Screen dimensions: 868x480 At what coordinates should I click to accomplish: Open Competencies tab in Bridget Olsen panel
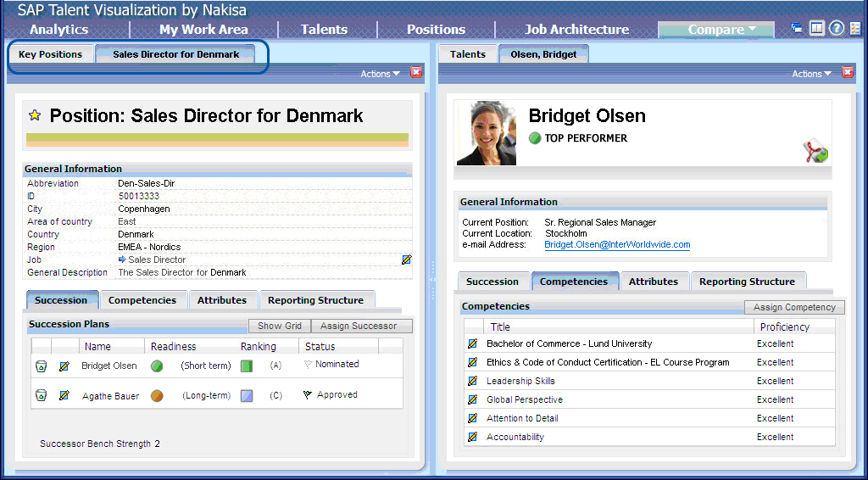pyautogui.click(x=574, y=282)
